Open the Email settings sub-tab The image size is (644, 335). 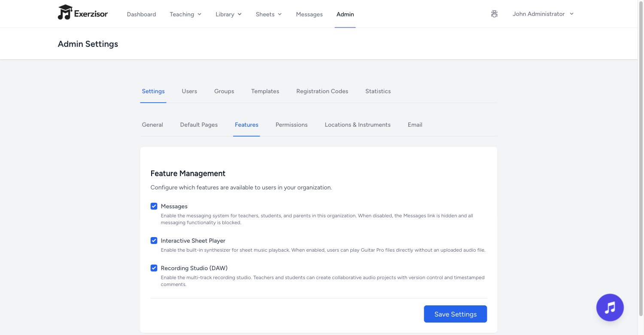(415, 125)
